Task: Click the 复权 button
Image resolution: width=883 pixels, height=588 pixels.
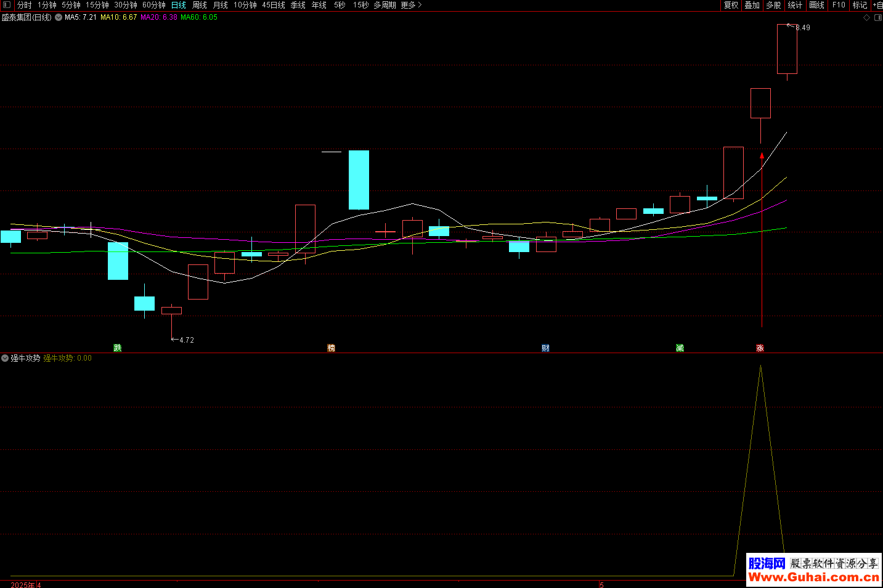Action: click(731, 5)
